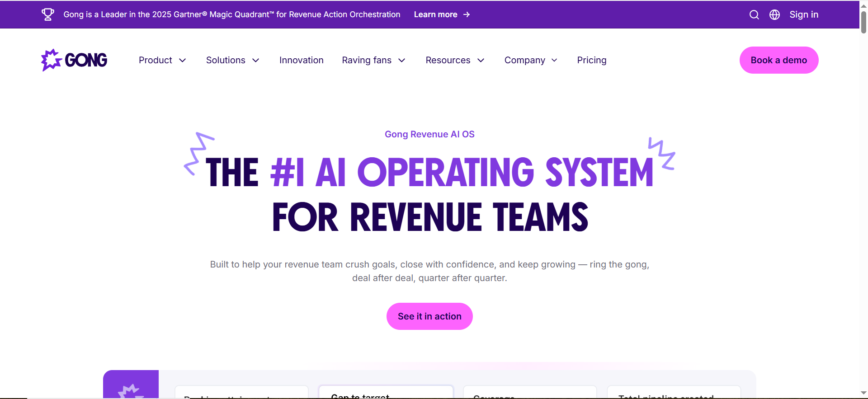
Task: Click the page's vertical scrollbar thumb
Action: coord(863,22)
